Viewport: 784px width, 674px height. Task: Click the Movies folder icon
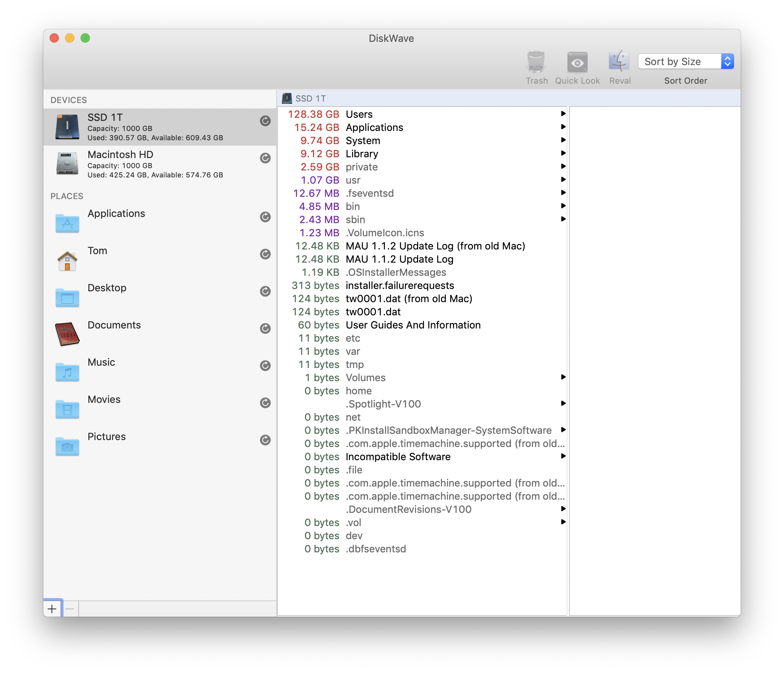click(67, 409)
